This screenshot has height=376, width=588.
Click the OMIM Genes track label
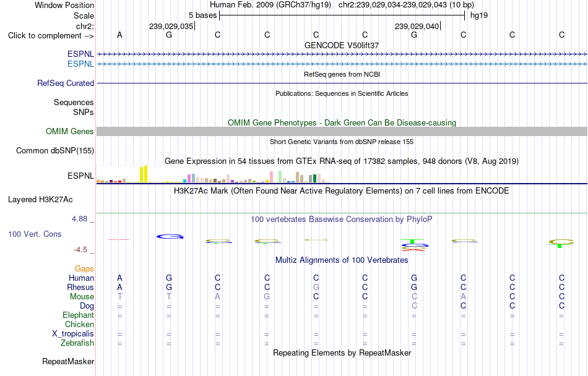pos(70,132)
